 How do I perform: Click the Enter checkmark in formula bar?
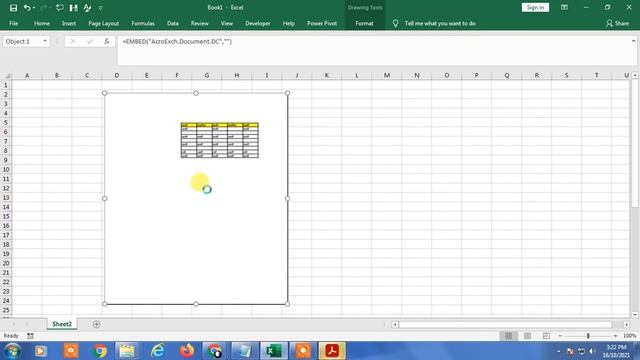click(x=90, y=41)
